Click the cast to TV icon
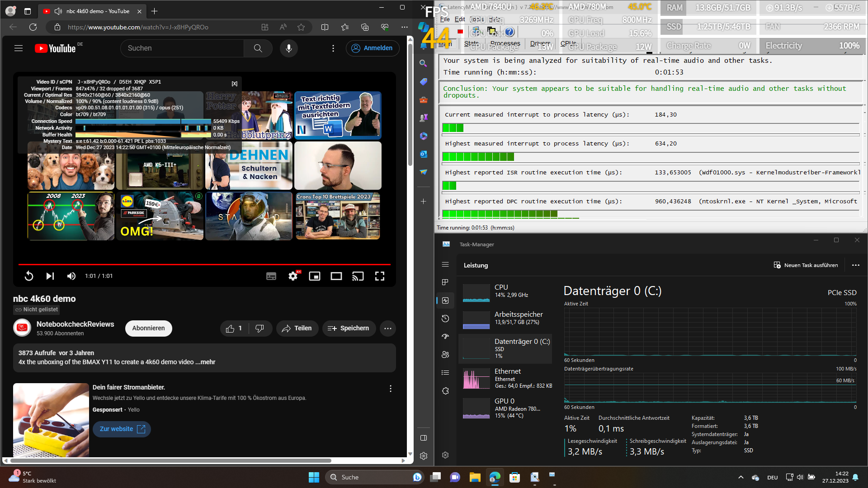 click(358, 276)
